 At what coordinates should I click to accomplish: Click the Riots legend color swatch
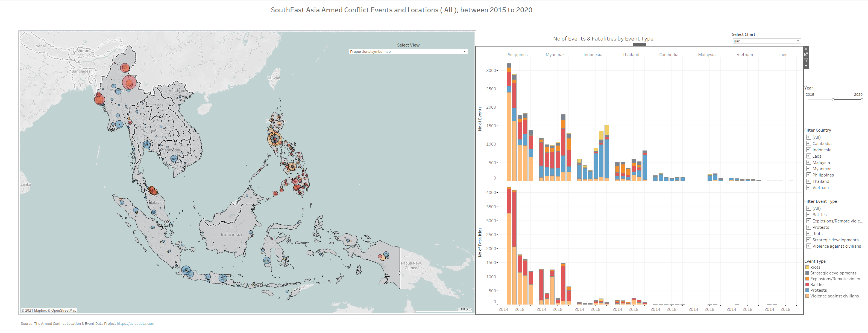point(807,267)
